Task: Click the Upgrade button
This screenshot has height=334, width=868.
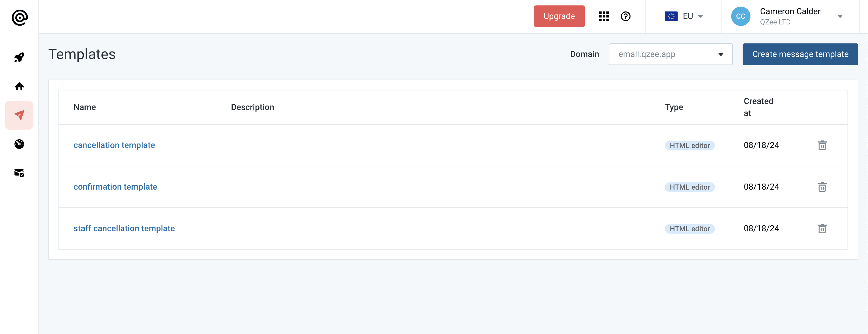Action: point(559,16)
